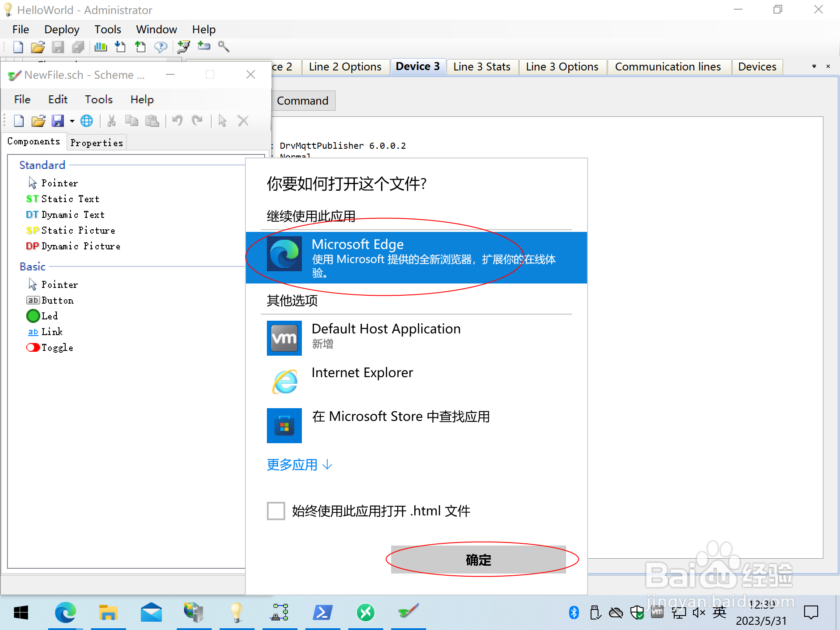This screenshot has height=630, width=840.
Task: Click Save All icon in Administrator toolbar
Action: 78,47
